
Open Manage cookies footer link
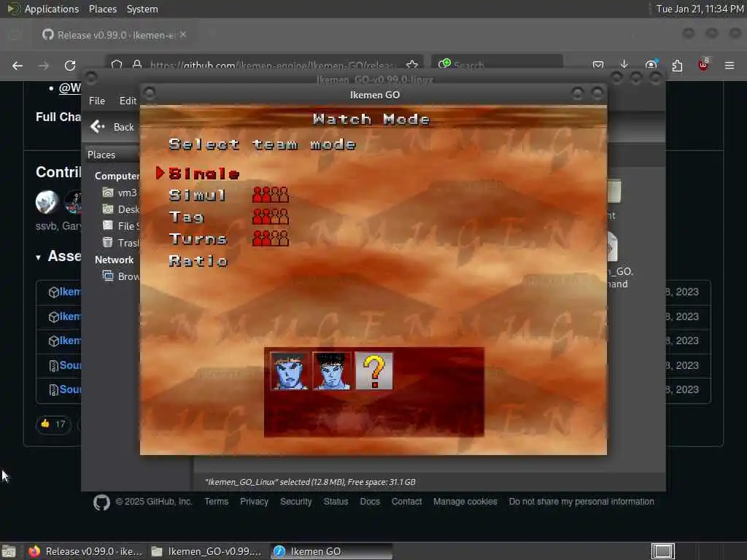[x=465, y=502]
